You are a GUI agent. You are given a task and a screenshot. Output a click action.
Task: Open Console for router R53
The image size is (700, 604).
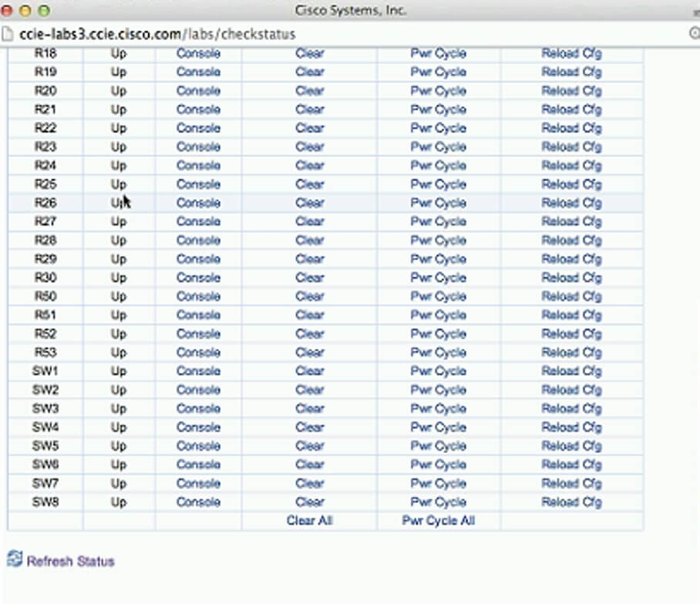pos(198,353)
